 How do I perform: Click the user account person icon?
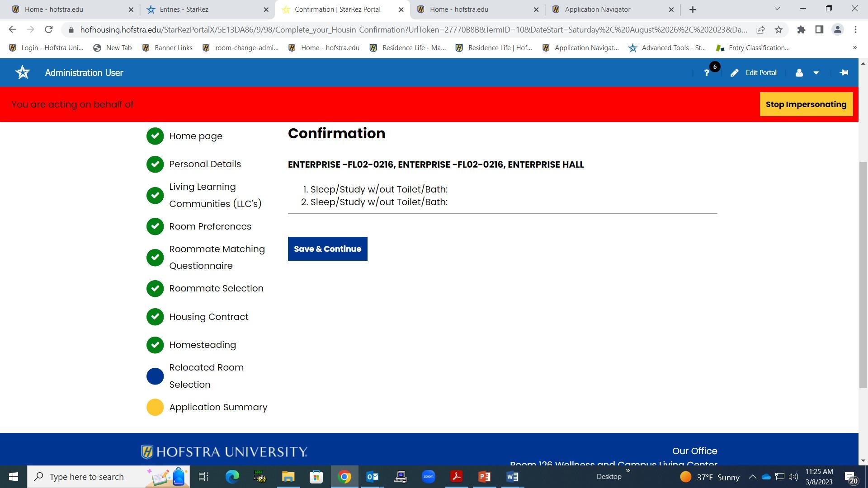click(x=799, y=73)
